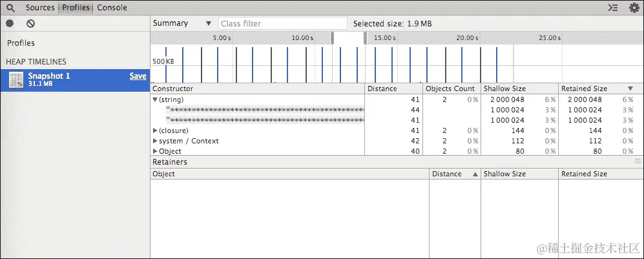This screenshot has height=259, width=644.
Task: Clear all profiles with the ban icon
Action: (x=30, y=23)
